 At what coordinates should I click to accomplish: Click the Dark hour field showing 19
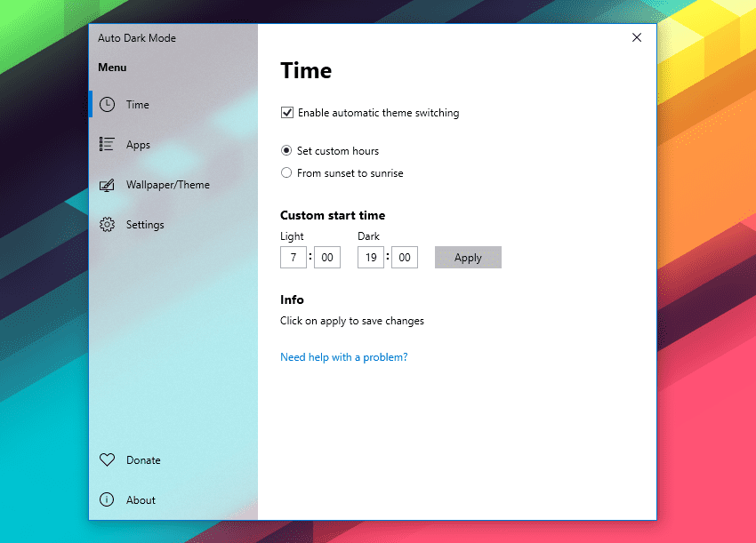pos(371,258)
